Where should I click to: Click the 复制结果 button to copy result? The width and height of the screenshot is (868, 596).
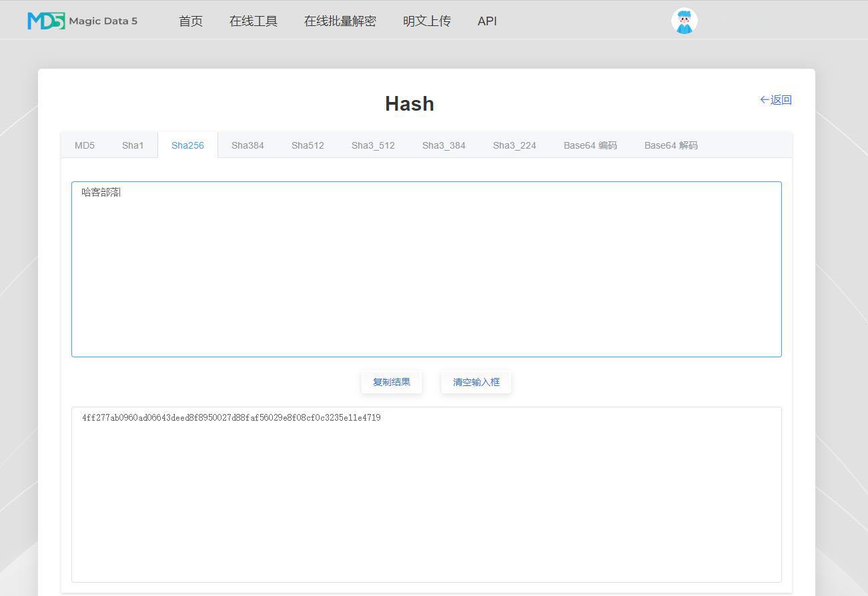391,381
